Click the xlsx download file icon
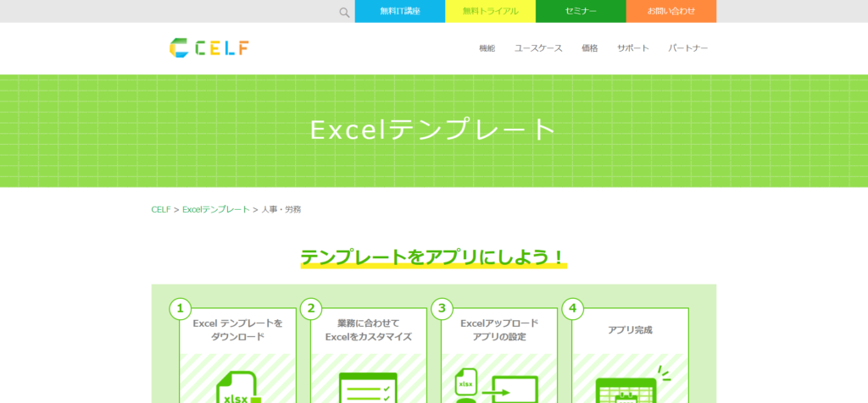Viewport: 868px width, 403px height. 238,387
